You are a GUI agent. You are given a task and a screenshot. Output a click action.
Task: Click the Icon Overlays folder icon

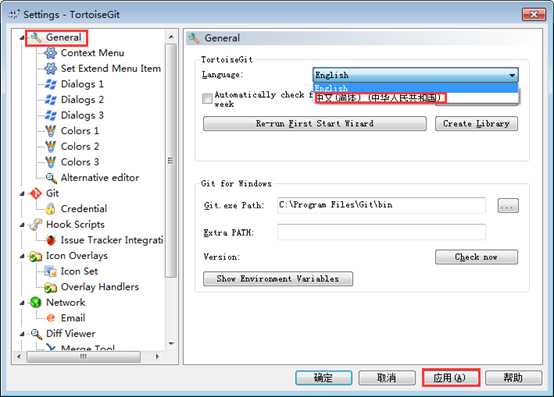(36, 256)
